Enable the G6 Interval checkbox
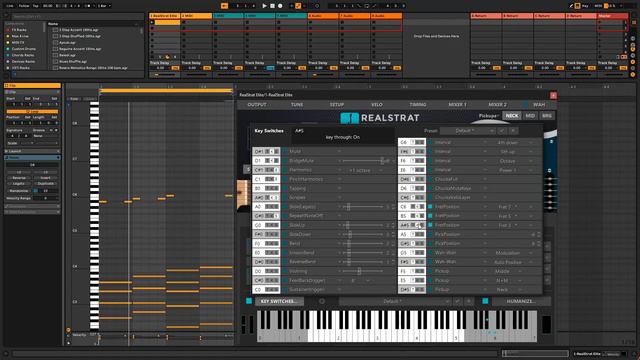The width and height of the screenshot is (640, 360). (430, 142)
